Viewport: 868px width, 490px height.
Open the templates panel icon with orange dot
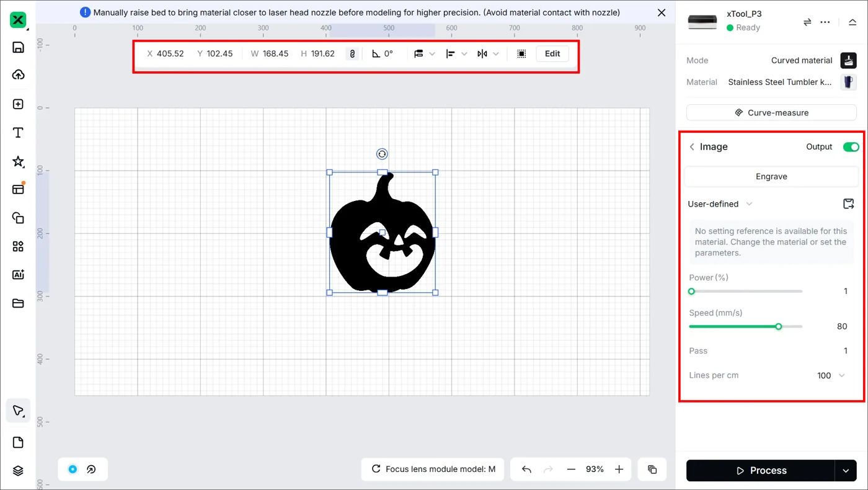click(18, 189)
